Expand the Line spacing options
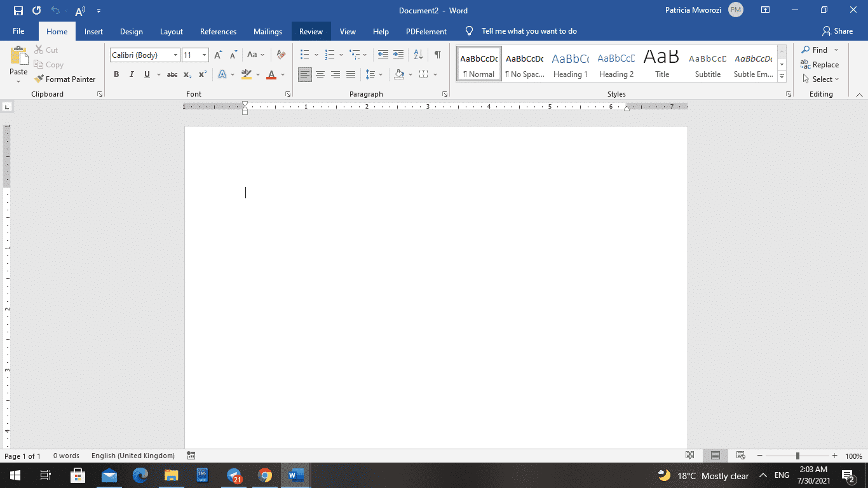Viewport: 868px width, 488px height. click(x=381, y=74)
